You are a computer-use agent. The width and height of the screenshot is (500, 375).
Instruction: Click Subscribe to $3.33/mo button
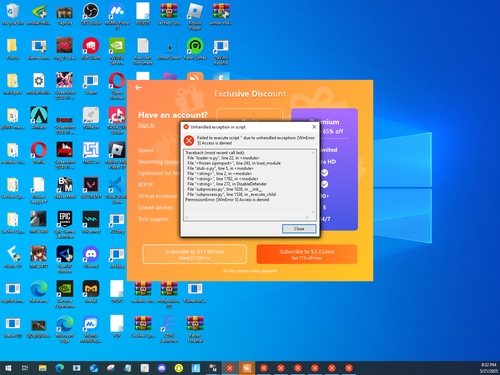click(307, 254)
